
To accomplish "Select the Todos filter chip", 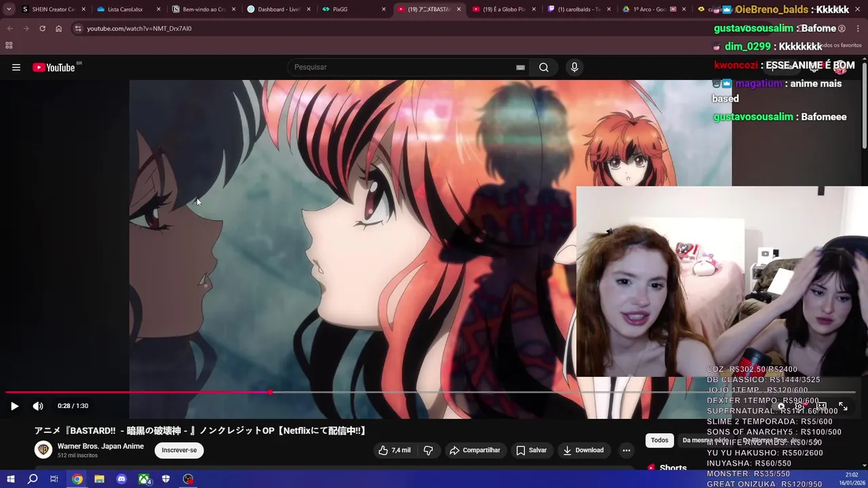I will [660, 441].
